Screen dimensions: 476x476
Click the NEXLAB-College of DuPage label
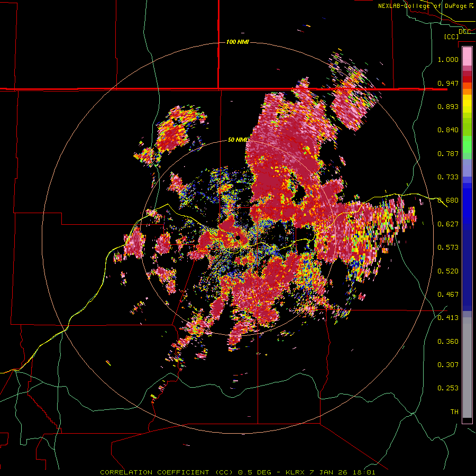(425, 6)
